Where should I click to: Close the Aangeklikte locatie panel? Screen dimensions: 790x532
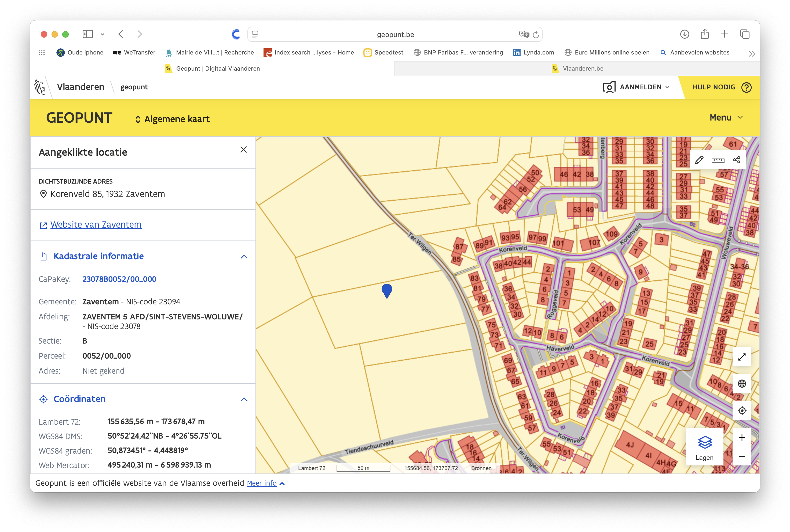244,150
